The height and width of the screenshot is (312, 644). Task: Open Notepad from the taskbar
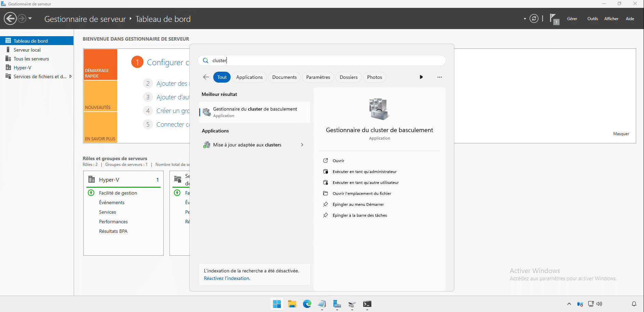coord(322,304)
